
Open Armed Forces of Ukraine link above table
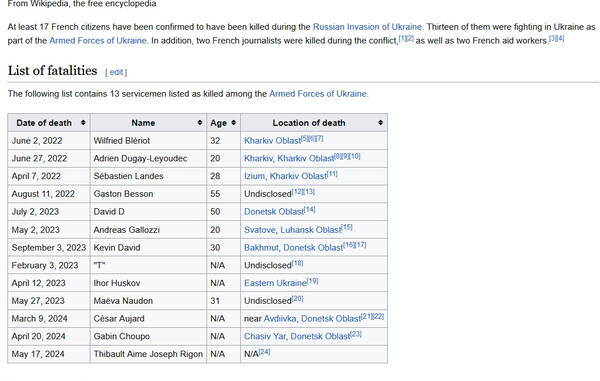coord(318,94)
